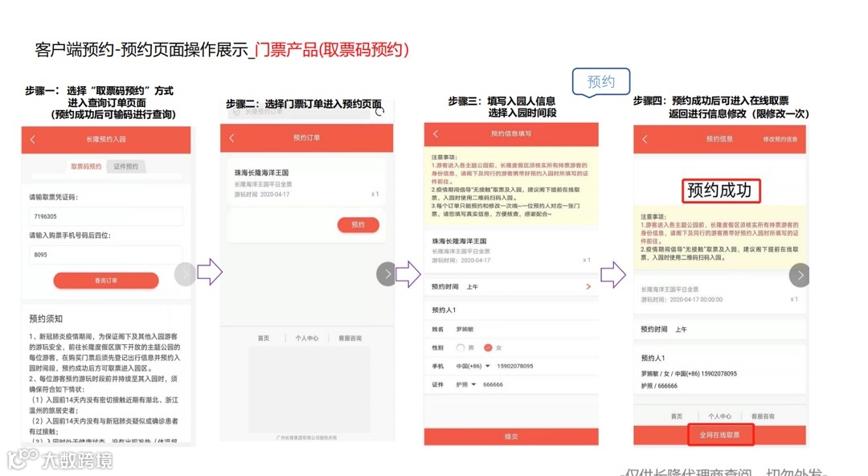Tap the back arrow on 预约信息填写 screen
Image resolution: width=868 pixels, height=476 pixels.
click(x=436, y=134)
